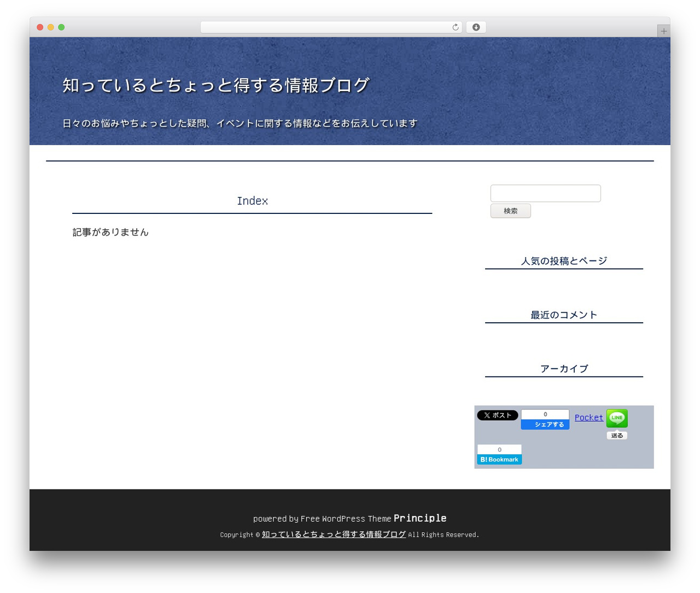Close the window with red button
The width and height of the screenshot is (700, 593).
[40, 27]
